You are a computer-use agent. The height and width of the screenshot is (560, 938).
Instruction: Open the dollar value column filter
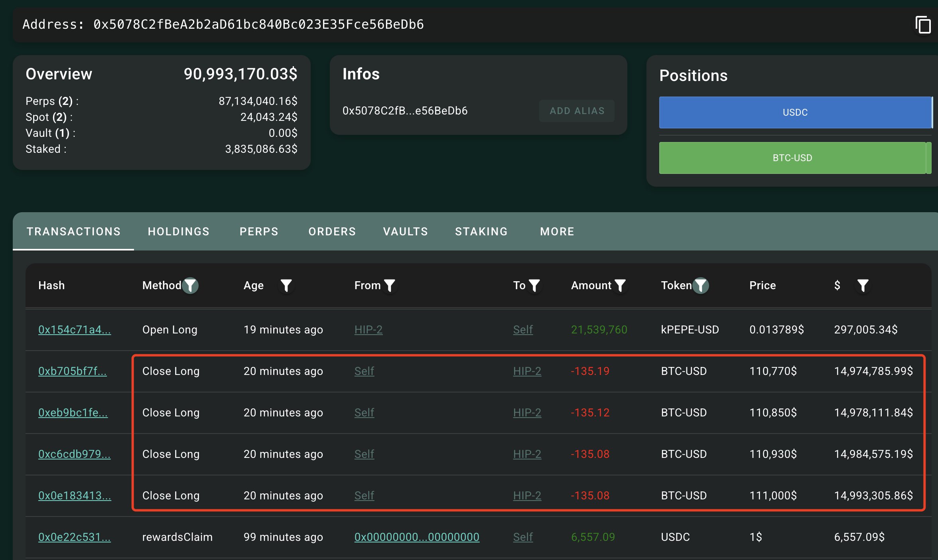(863, 286)
